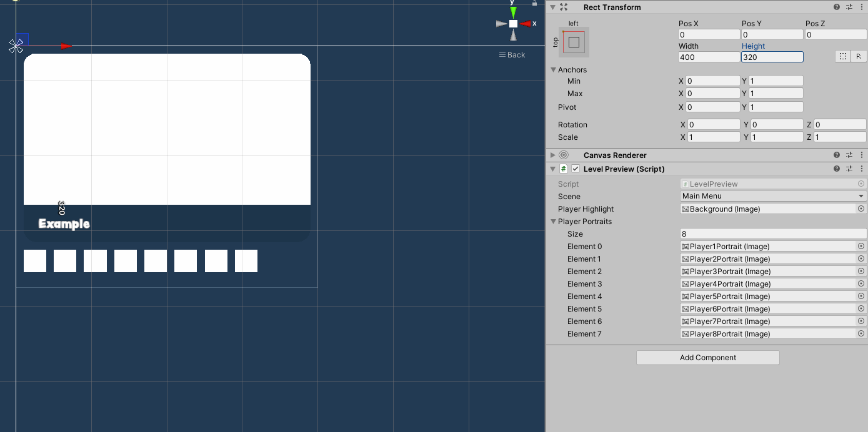Image resolution: width=868 pixels, height=432 pixels.
Task: Toggle raw edit mode R button
Action: click(859, 56)
